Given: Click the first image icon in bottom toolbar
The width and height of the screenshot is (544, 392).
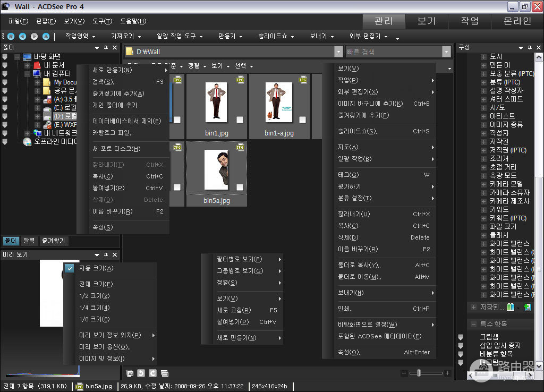Looking at the screenshot, I should coord(130,373).
